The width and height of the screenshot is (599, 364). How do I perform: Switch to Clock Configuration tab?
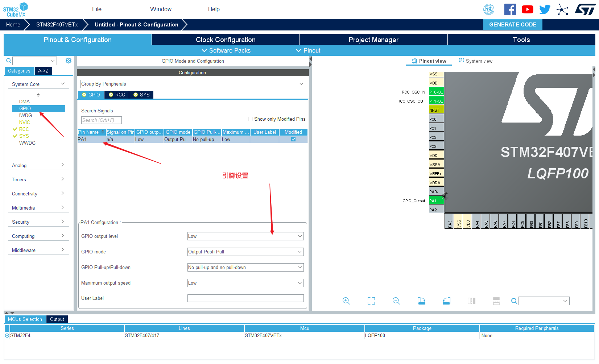(226, 40)
